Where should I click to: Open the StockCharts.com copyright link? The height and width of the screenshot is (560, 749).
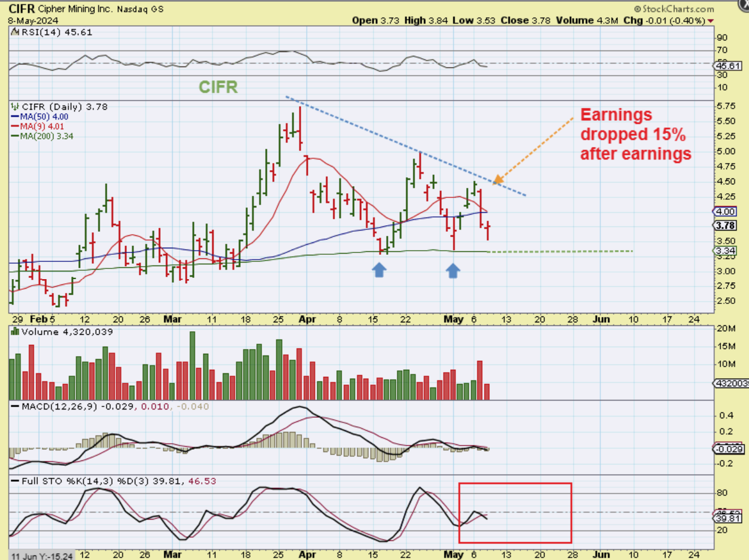(674, 9)
